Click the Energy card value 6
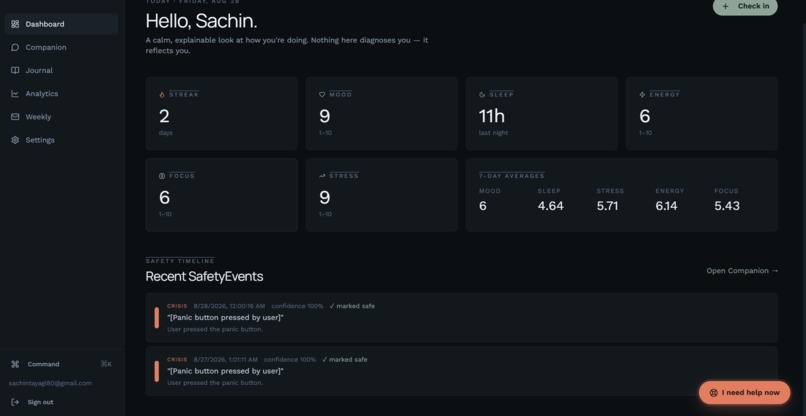Image resolution: width=806 pixels, height=416 pixels. click(645, 116)
